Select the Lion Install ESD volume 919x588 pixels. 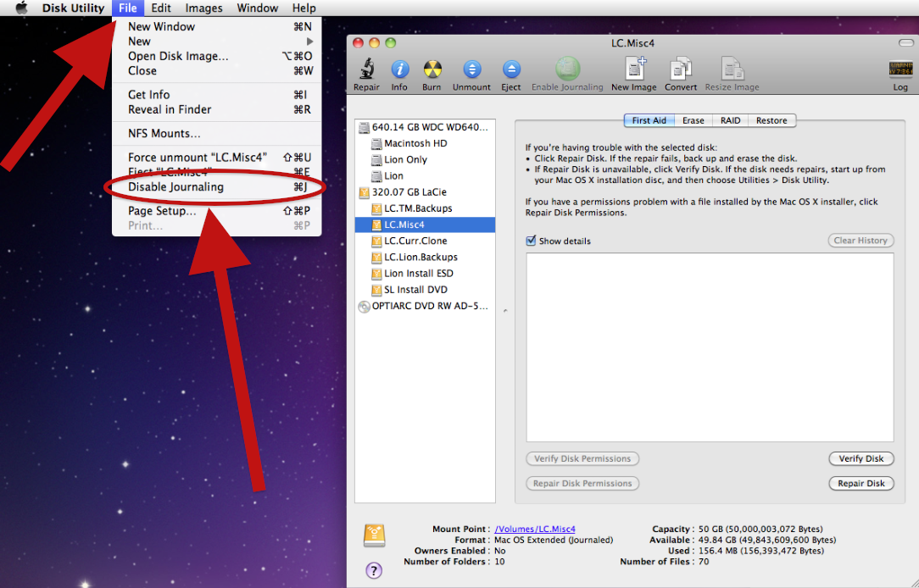(425, 274)
